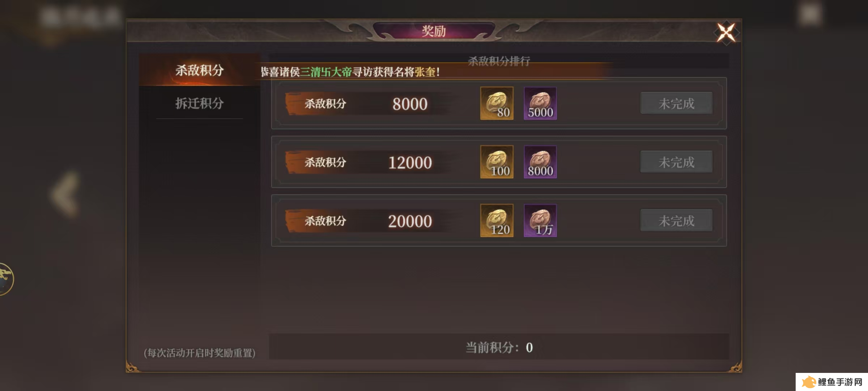
Task: Click 未完成 button for 12000 points
Action: (x=676, y=162)
